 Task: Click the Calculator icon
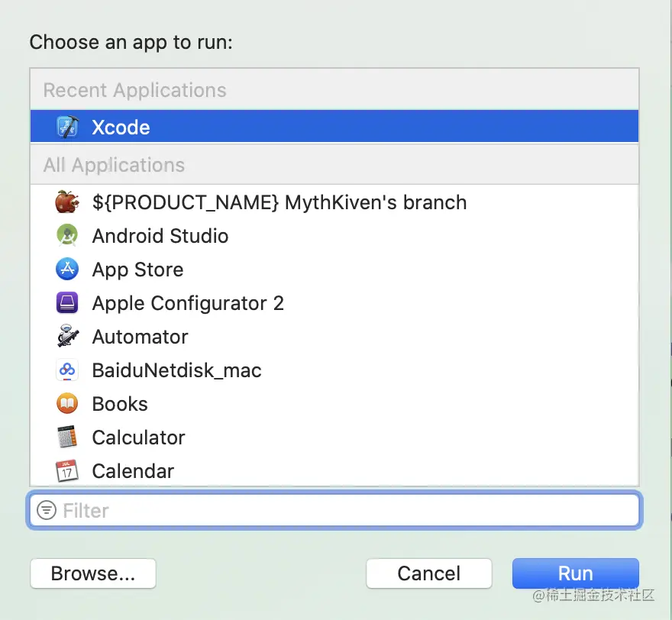67,437
